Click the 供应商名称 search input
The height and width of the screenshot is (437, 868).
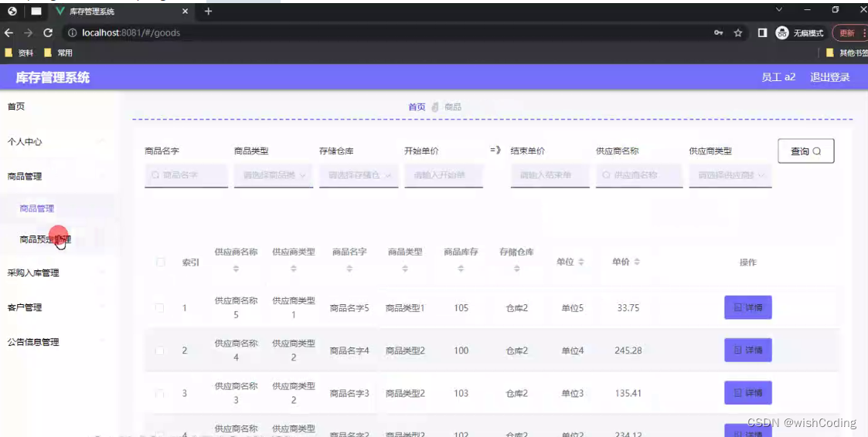point(638,174)
